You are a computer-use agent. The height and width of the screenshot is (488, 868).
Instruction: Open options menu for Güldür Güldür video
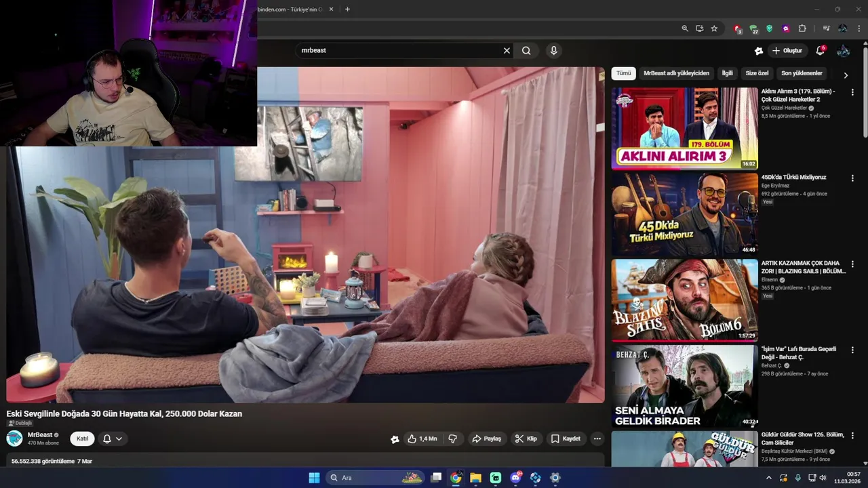[852, 436]
